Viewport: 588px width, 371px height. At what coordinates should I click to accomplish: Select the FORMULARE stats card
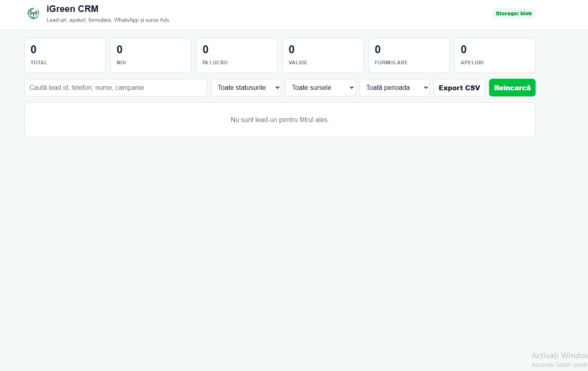[409, 55]
